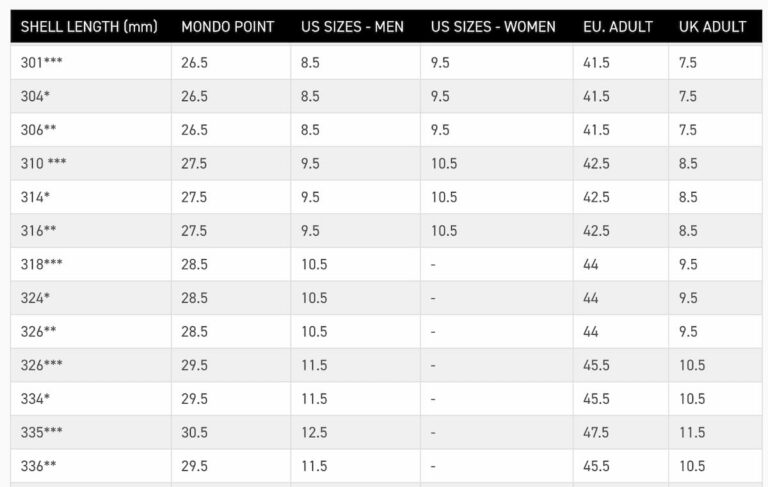The image size is (768, 487).
Task: Select the US SIZES - WOMEN header
Action: (x=493, y=27)
